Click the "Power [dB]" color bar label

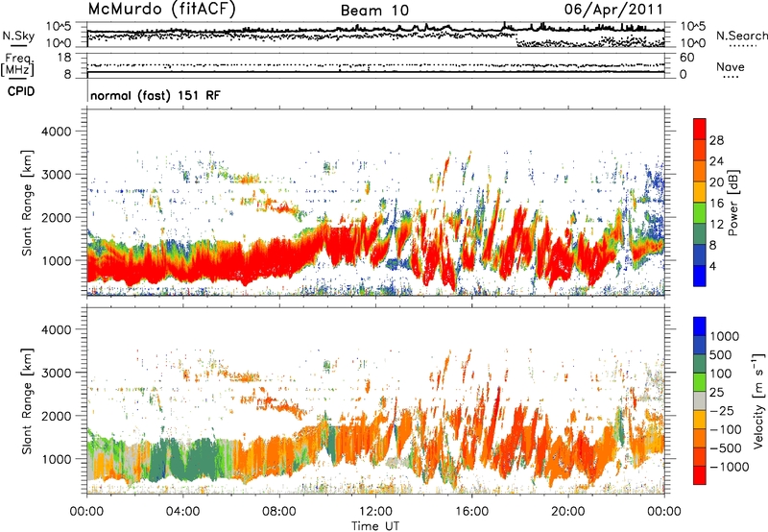[732, 203]
